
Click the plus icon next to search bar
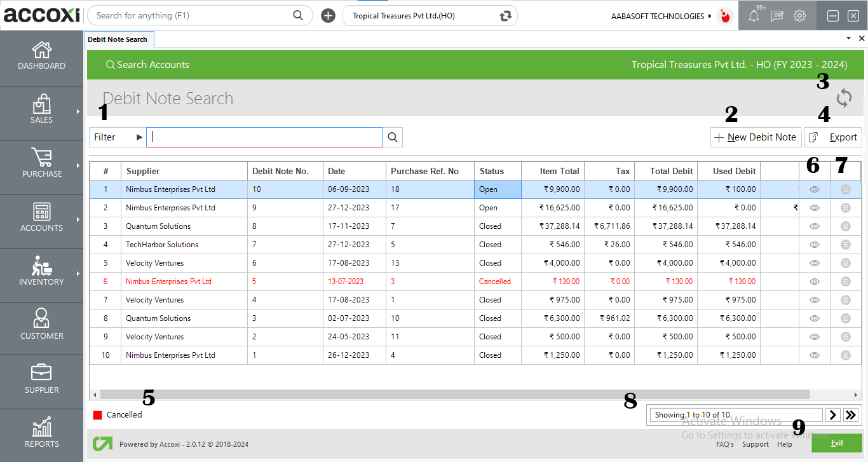coord(328,15)
